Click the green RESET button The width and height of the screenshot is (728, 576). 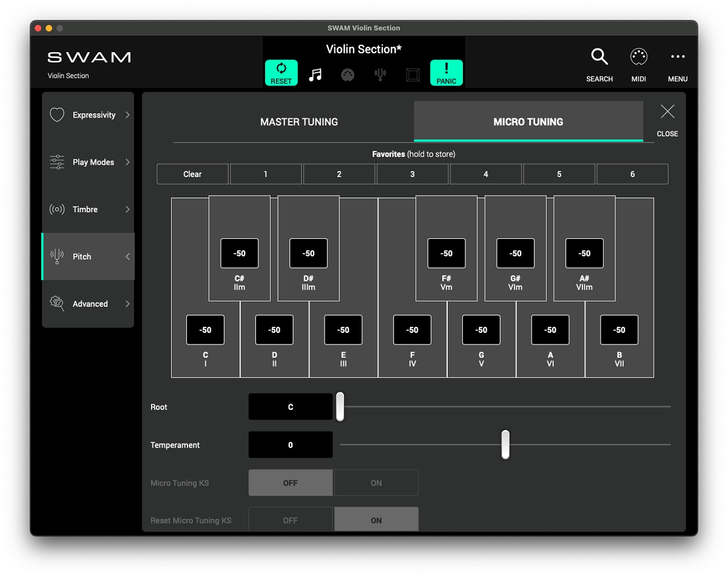(281, 73)
